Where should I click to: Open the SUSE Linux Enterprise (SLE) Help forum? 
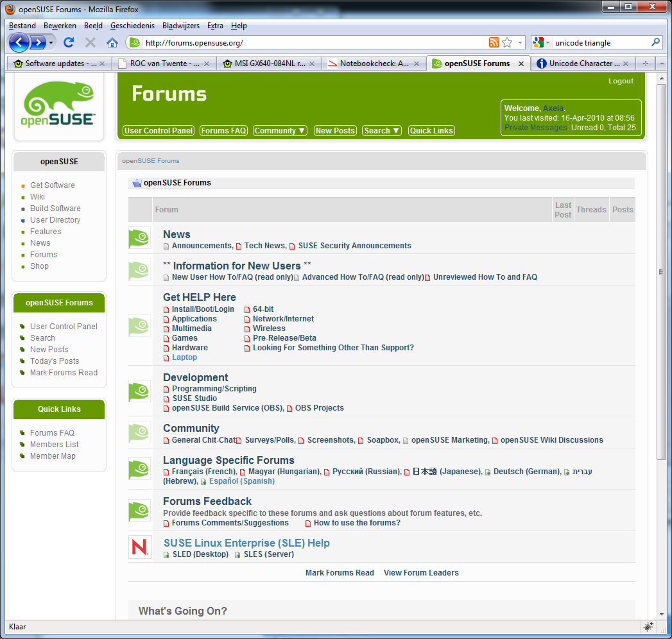click(246, 543)
